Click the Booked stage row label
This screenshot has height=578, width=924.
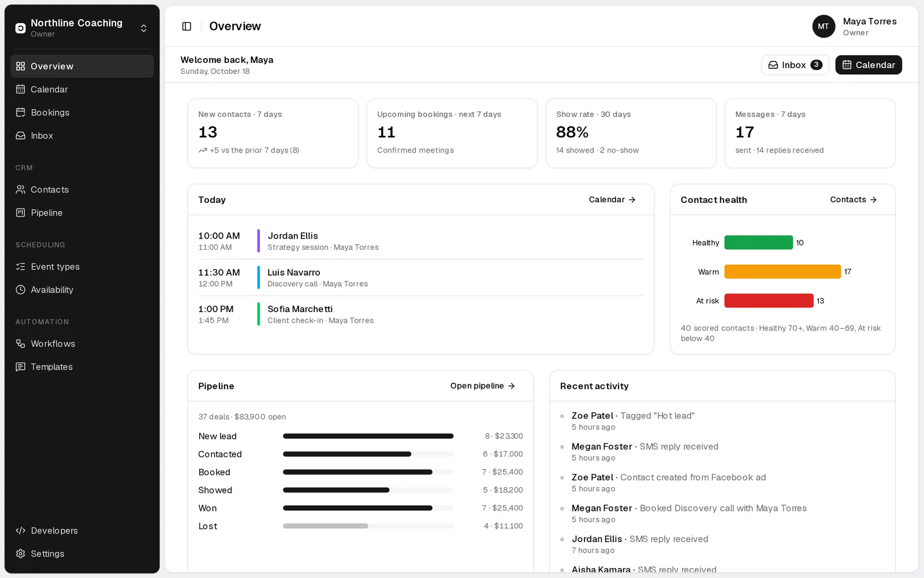(x=214, y=472)
